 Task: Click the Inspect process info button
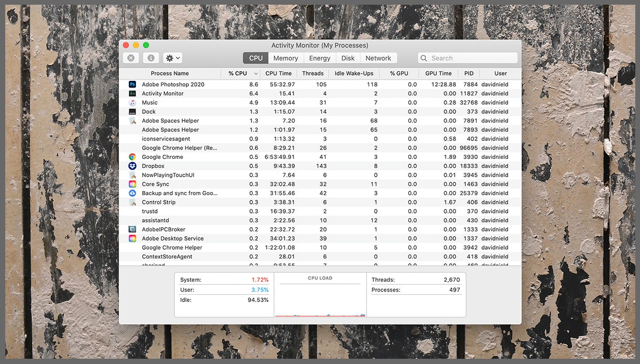151,58
